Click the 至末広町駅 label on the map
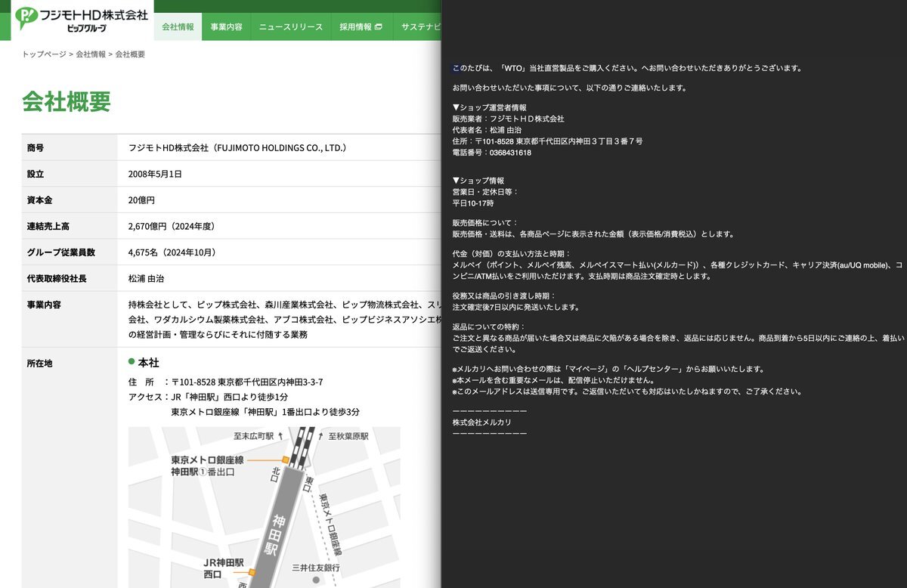Screen dimensions: 907x588 tap(253, 436)
